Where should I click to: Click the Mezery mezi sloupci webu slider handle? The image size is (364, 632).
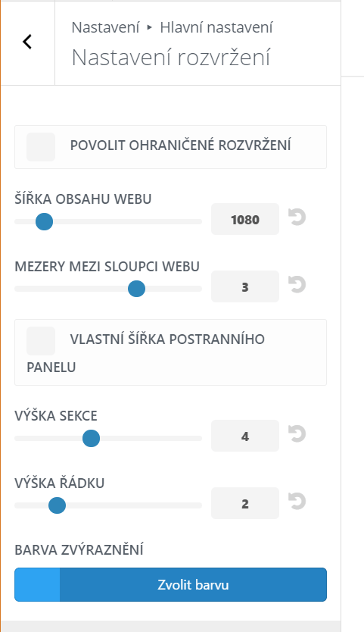click(136, 289)
